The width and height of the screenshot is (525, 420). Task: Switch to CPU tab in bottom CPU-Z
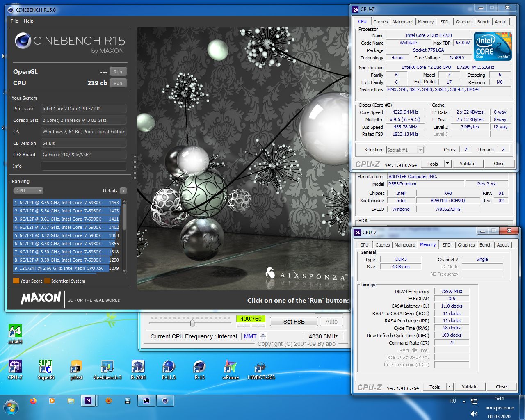click(x=364, y=245)
